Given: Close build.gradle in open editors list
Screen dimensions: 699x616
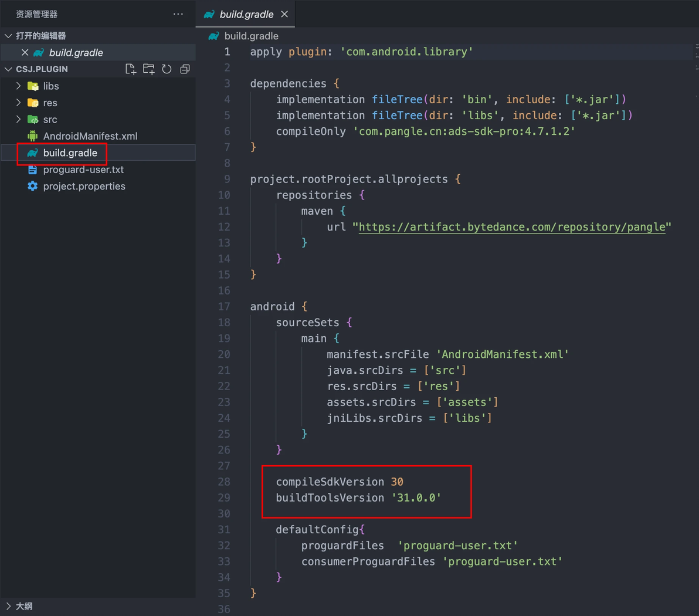Looking at the screenshot, I should click(25, 53).
